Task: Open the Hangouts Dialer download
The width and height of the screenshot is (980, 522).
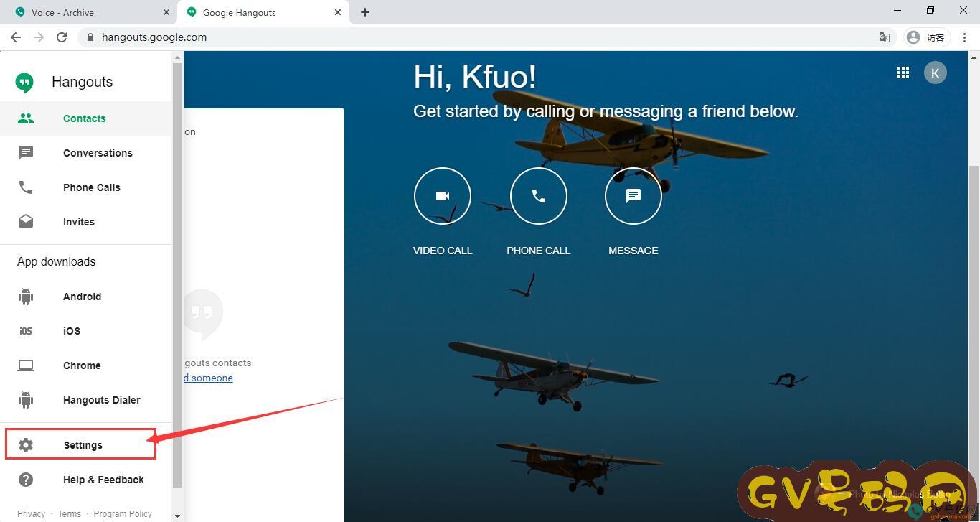Action: coord(101,400)
